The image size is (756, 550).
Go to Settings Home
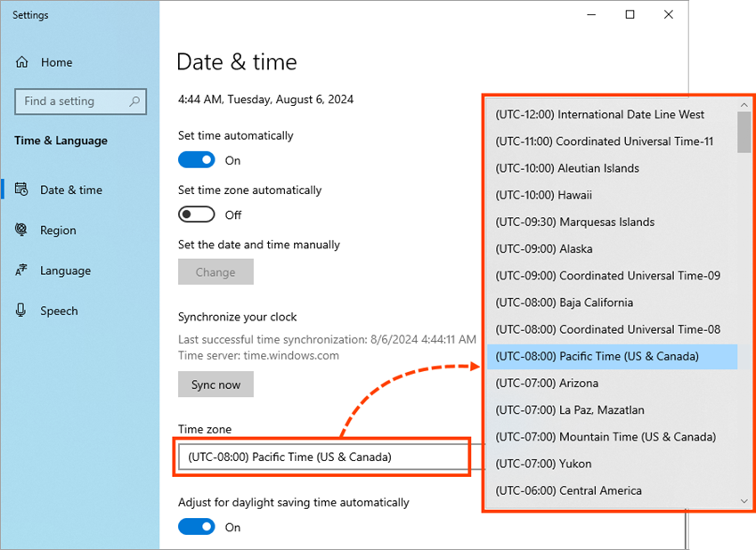tap(56, 62)
